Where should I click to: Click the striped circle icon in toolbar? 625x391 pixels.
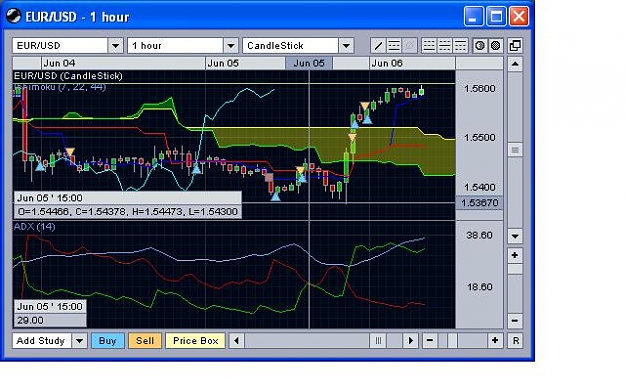pos(480,46)
